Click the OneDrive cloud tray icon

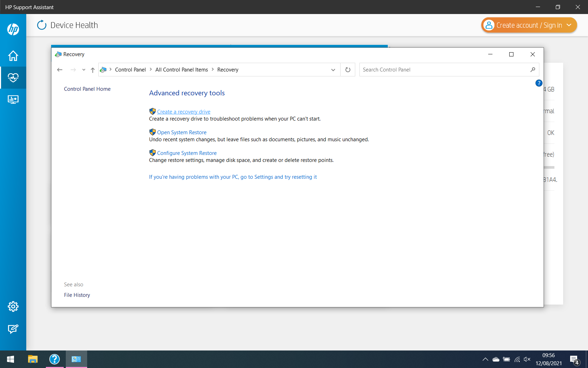(x=496, y=359)
